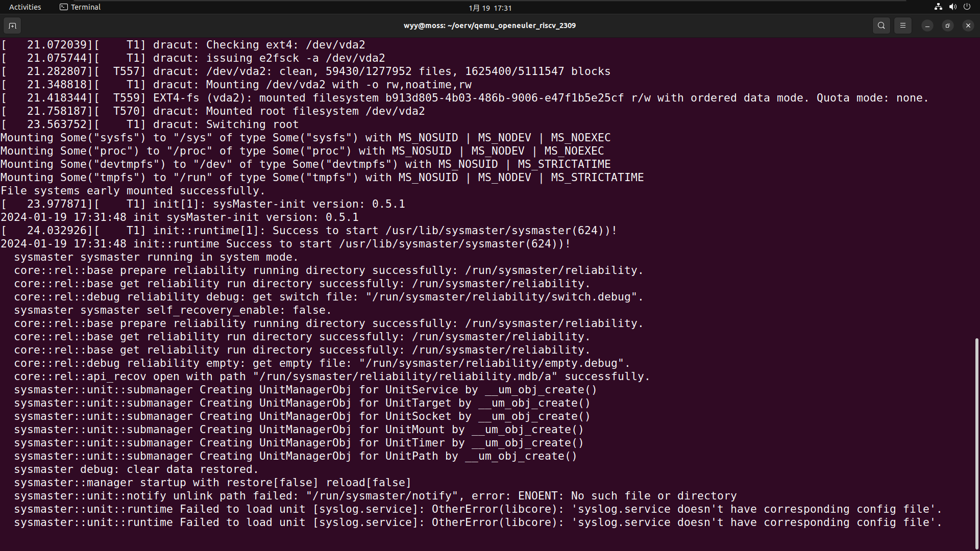
Task: Open a new terminal tab
Action: pos(12,26)
